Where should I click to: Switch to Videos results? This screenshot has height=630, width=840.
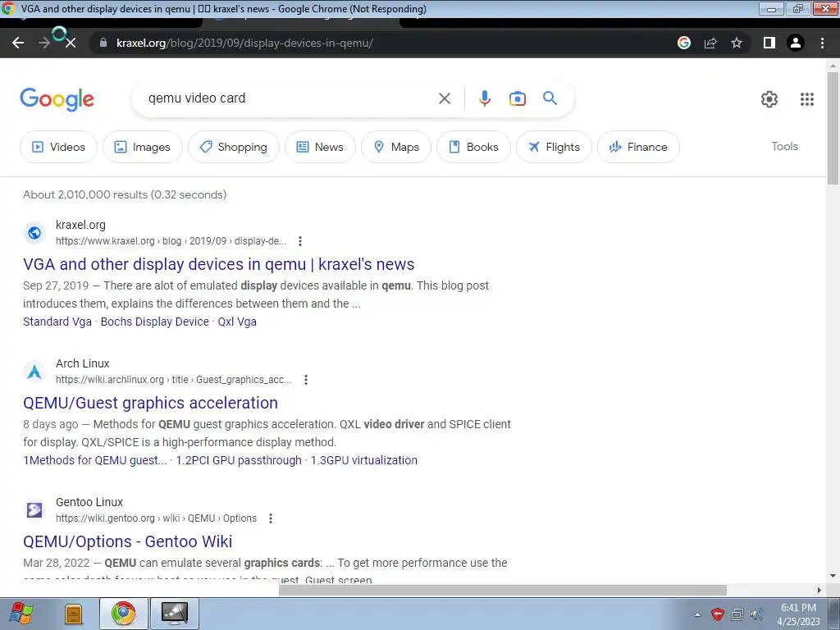click(x=58, y=147)
